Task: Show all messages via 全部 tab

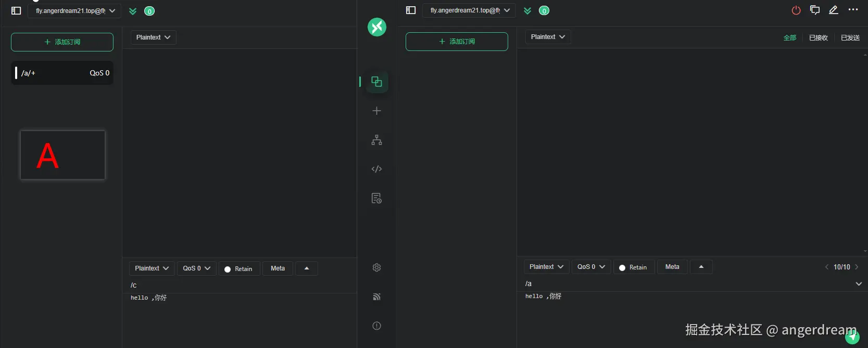Action: pos(790,37)
